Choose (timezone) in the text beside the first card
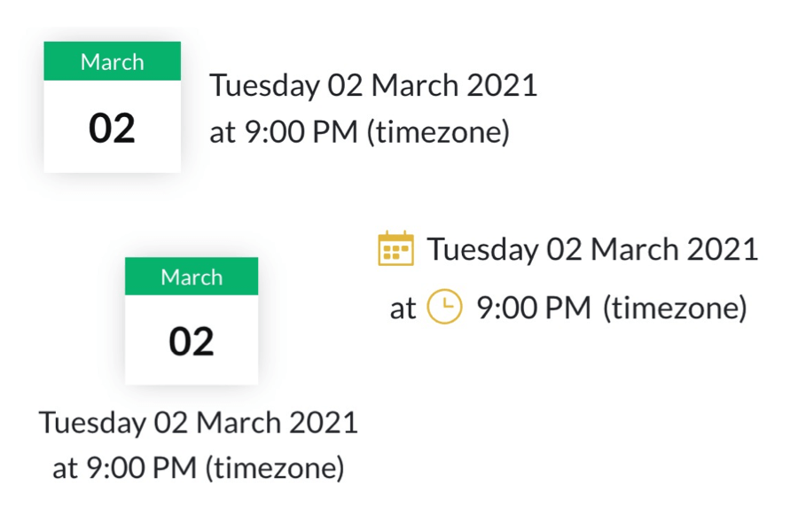This screenshot has width=798, height=532. pos(438,132)
